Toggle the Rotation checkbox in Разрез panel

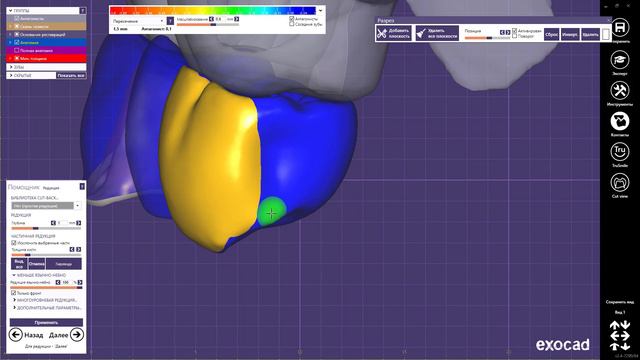[x=514, y=36]
